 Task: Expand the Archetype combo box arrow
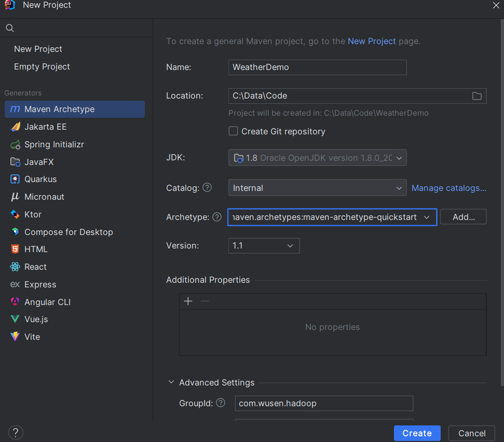click(x=427, y=217)
